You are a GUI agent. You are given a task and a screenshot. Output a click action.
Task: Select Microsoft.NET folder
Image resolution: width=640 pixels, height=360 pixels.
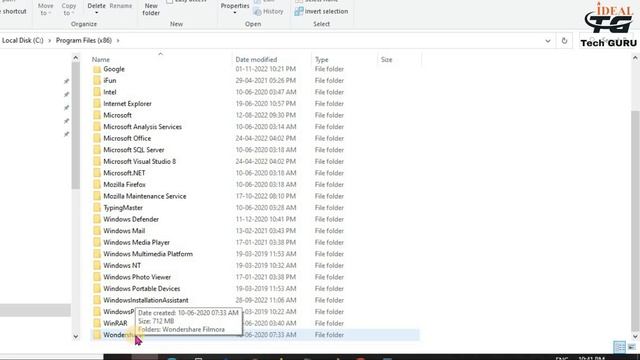point(124,173)
